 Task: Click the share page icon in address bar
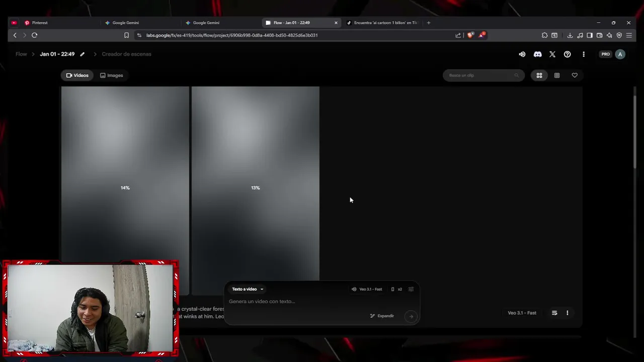458,35
